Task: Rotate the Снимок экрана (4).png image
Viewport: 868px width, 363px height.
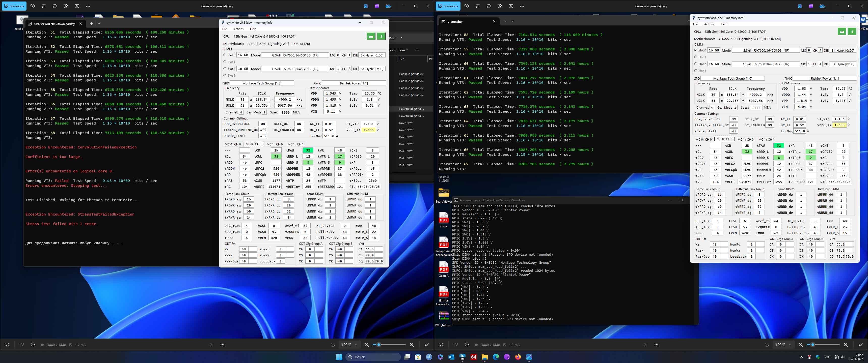Action: (32, 6)
